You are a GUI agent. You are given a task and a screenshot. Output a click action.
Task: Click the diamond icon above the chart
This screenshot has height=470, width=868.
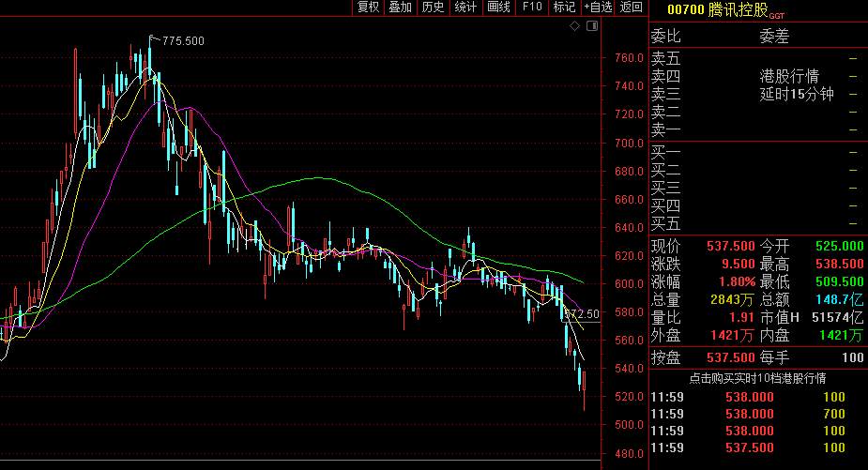pyautogui.click(x=575, y=26)
